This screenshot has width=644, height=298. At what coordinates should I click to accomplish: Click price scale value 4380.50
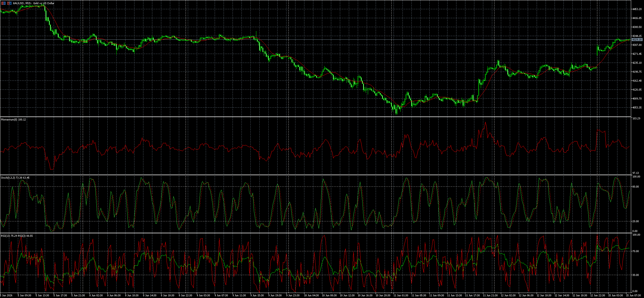click(x=637, y=27)
